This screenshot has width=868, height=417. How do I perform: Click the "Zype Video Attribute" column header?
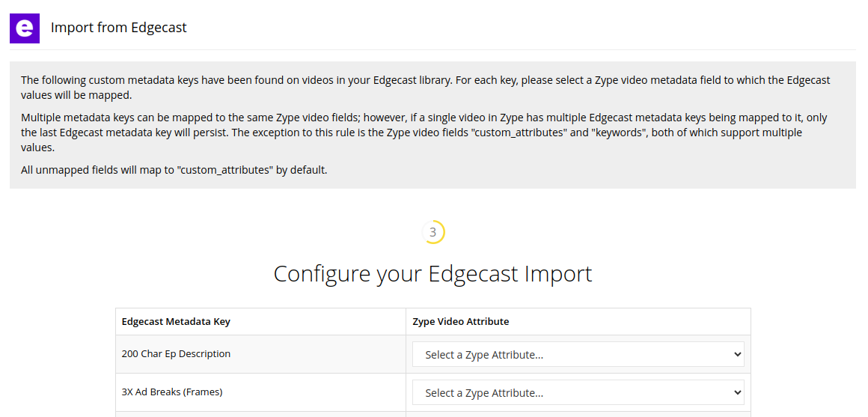click(461, 322)
